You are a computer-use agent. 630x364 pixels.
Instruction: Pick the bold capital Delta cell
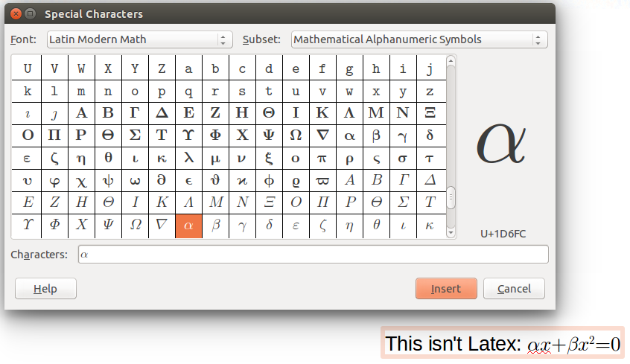tap(162, 113)
